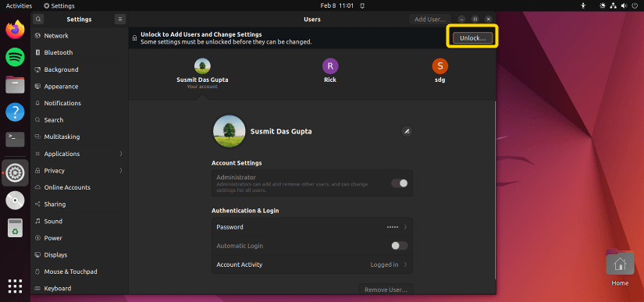This screenshot has width=644, height=302.
Task: Open the Files manager in dock
Action: (x=15, y=84)
